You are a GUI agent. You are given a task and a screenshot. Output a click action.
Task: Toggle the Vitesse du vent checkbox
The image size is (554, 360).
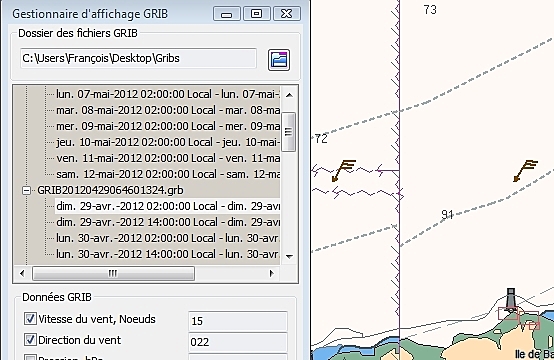(x=30, y=318)
